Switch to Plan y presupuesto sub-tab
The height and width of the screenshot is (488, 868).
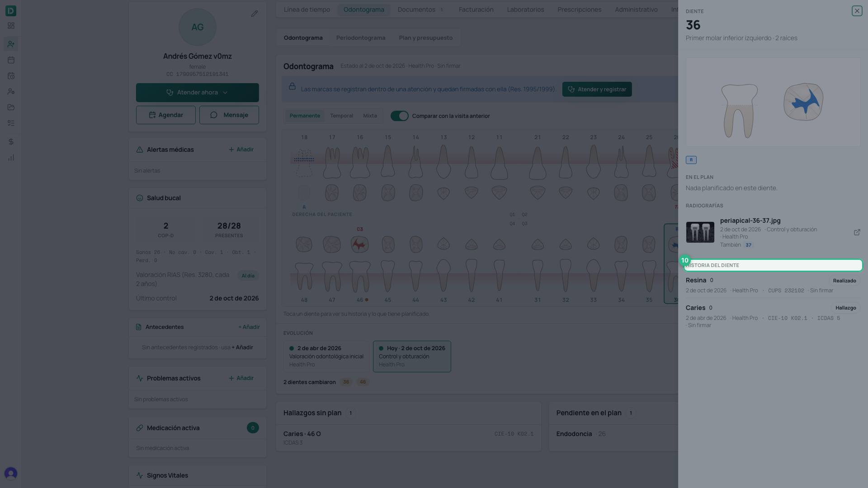click(x=425, y=38)
